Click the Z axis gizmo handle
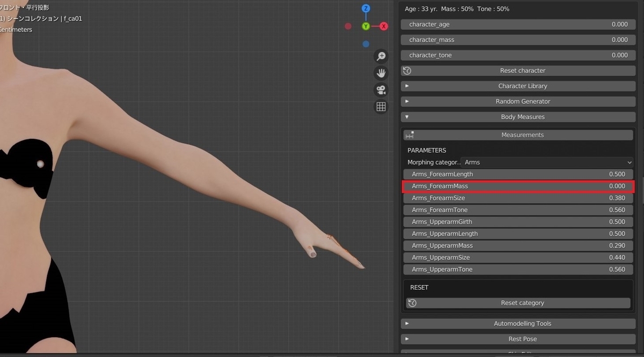The width and height of the screenshot is (644, 357). point(366,9)
